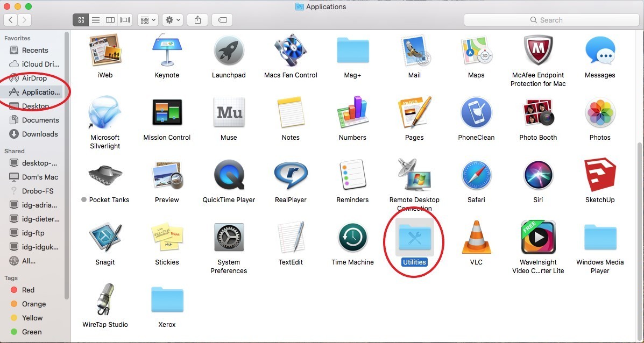This screenshot has height=343, width=644.
Task: Open Downloads in the sidebar
Action: point(34,134)
